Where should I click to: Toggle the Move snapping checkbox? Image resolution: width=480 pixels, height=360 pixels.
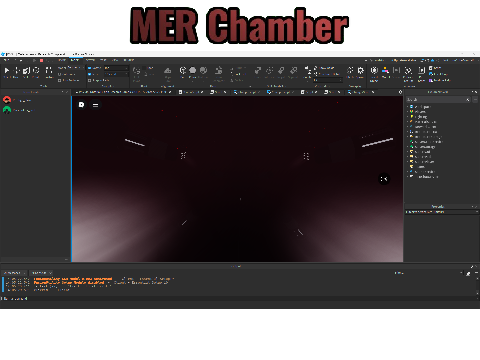90,74
